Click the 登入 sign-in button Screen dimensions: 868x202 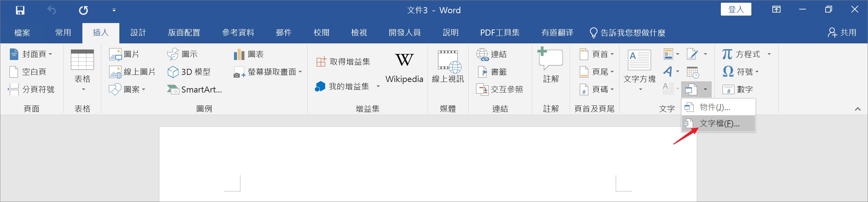point(736,9)
